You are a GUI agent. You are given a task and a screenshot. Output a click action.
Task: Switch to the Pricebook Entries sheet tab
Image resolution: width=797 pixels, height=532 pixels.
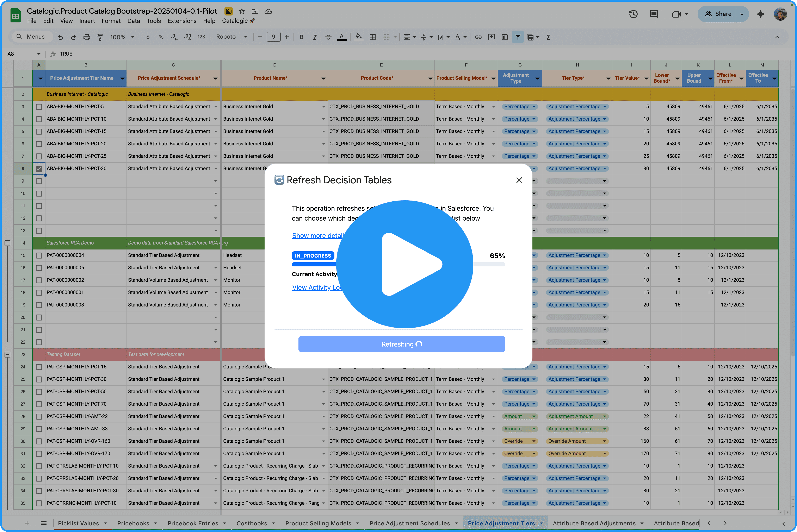(x=193, y=523)
